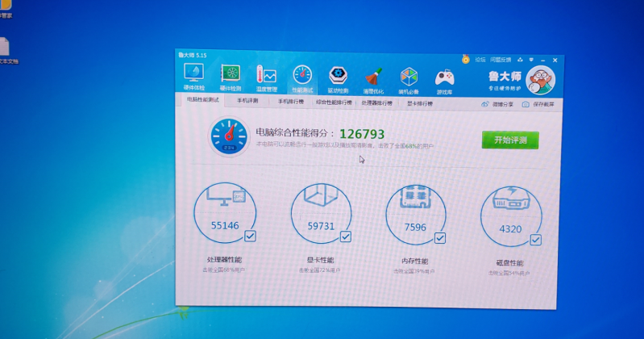Click the 保存截屏 save screenshot link

pyautogui.click(x=543, y=104)
